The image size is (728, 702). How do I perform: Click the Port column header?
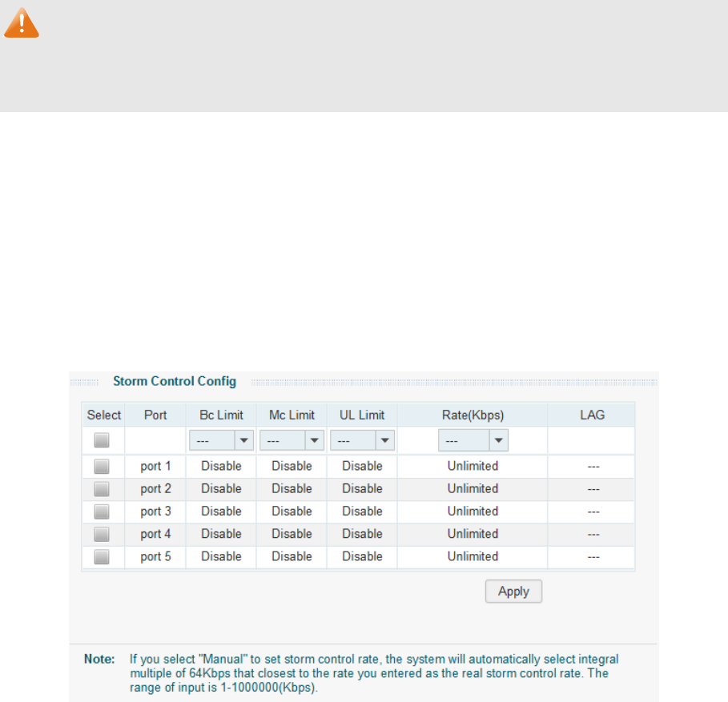click(155, 415)
